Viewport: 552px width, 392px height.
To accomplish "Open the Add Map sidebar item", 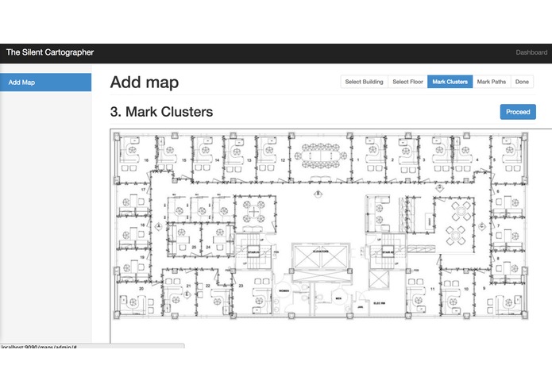I will tap(46, 83).
